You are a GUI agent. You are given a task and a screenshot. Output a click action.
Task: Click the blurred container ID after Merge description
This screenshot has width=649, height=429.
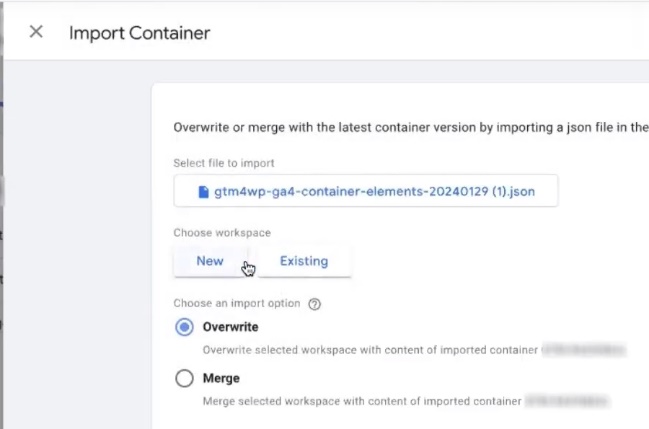coord(567,401)
